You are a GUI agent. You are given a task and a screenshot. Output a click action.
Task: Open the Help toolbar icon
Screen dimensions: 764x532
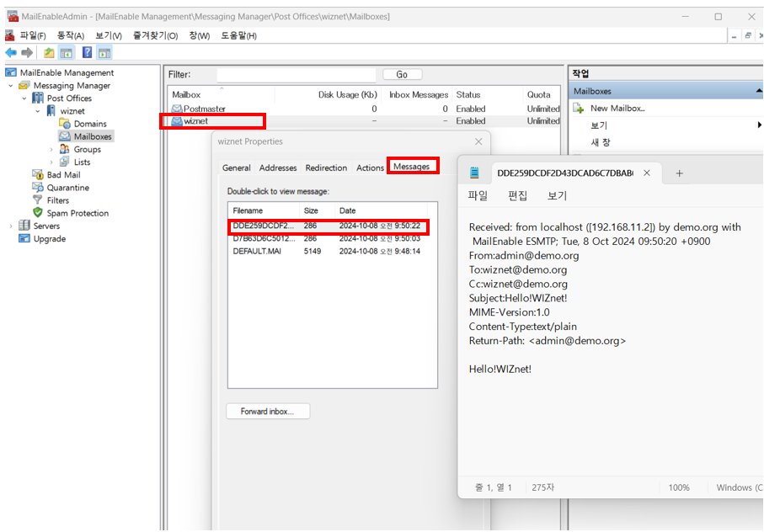click(x=87, y=52)
